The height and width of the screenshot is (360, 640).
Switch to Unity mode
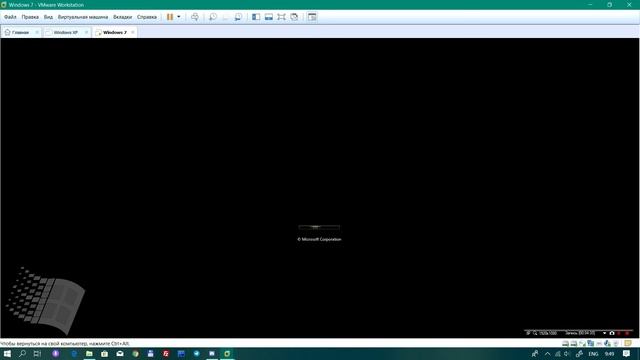(x=294, y=17)
